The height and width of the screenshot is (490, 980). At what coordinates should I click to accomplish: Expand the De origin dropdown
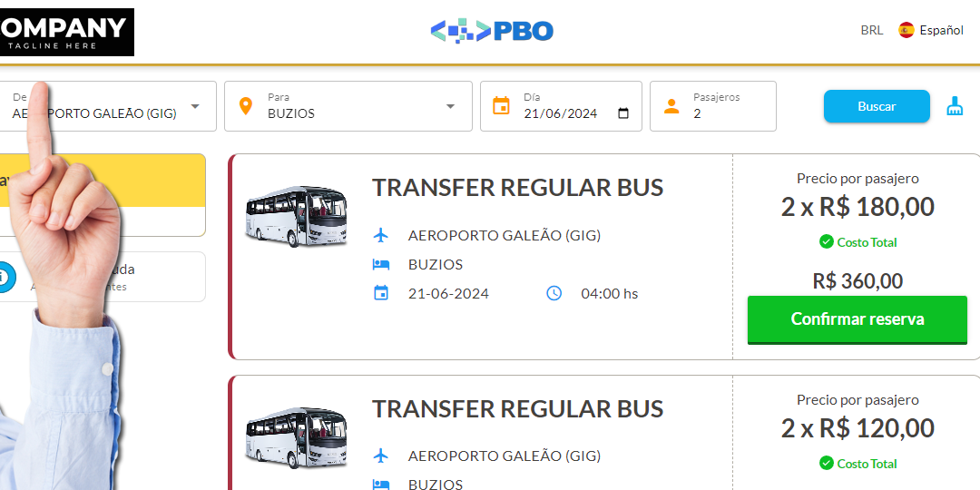point(195,106)
